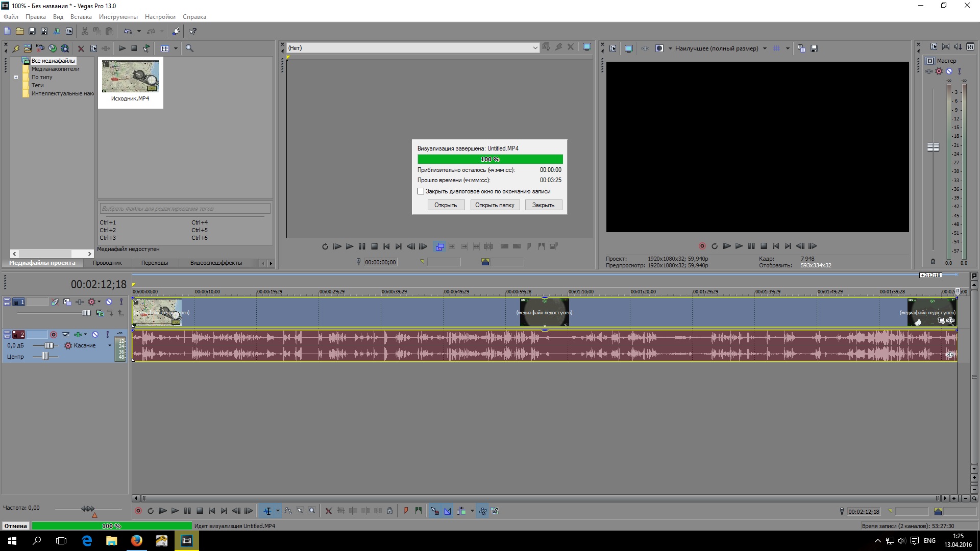Insert a marker with the orange flag icon

(406, 511)
